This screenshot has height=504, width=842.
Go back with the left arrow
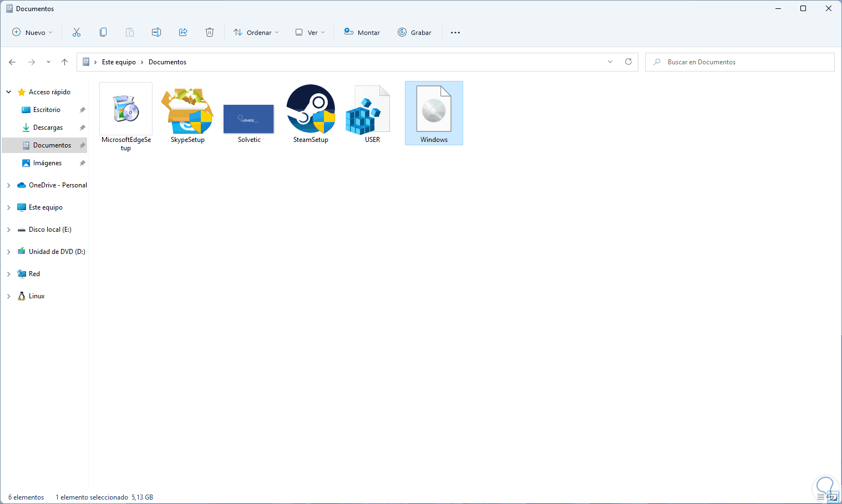click(12, 62)
